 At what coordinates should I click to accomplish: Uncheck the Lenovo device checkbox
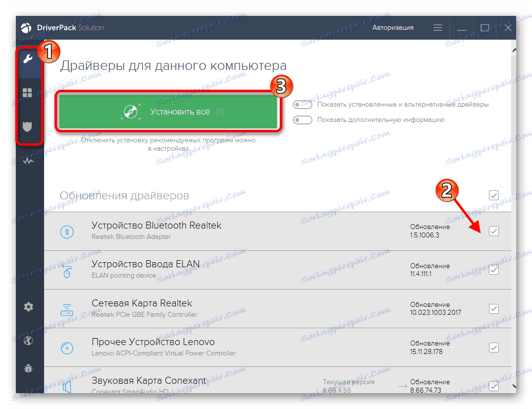coord(494,348)
